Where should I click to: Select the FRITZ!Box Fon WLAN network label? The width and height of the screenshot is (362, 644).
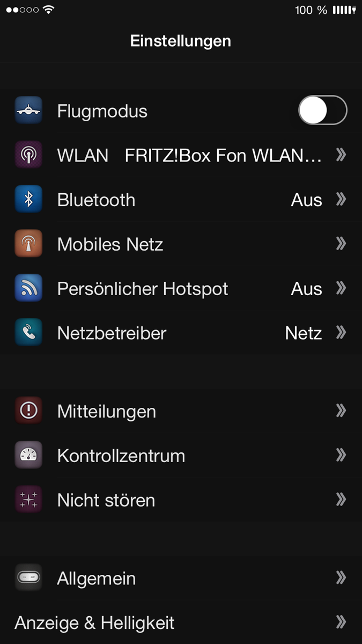(x=223, y=156)
